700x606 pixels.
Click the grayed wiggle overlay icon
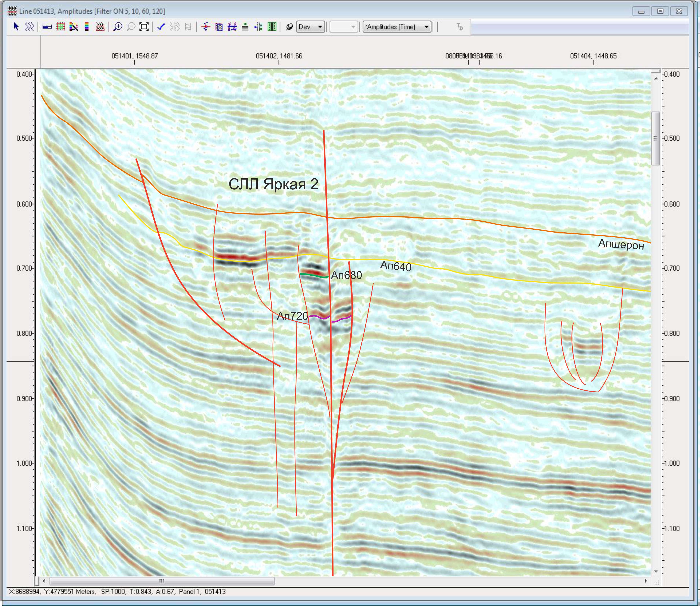[x=175, y=27]
